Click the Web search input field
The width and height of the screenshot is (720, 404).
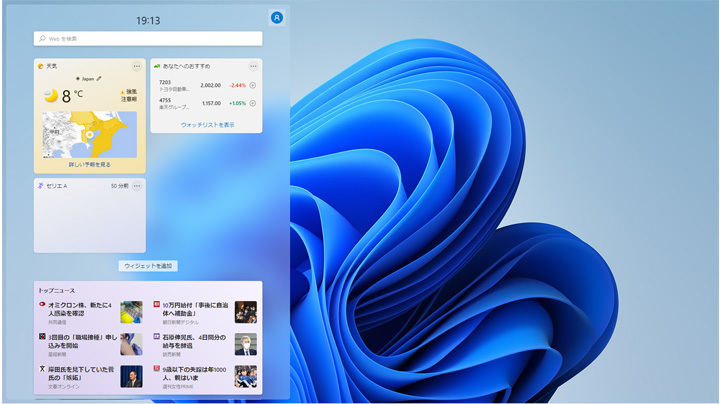(x=148, y=39)
